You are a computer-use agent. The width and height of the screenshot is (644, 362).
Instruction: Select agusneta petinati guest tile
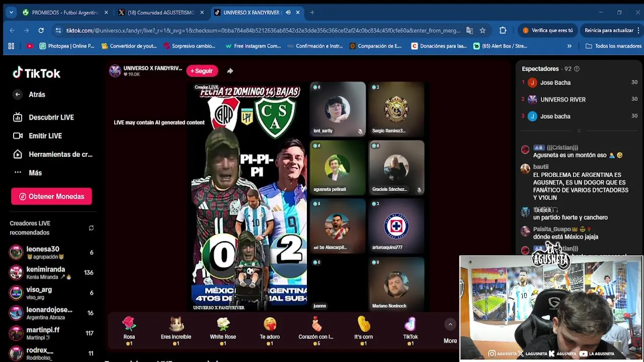[338, 167]
